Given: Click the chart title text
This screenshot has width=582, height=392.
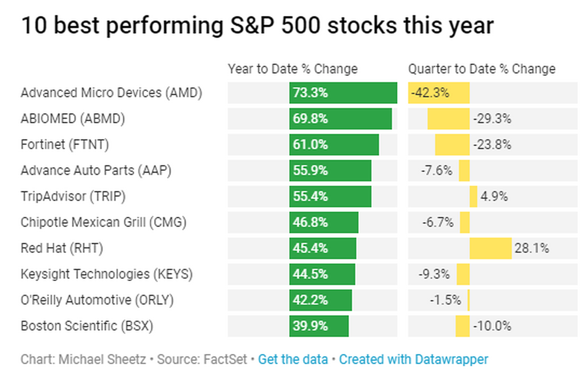Looking at the screenshot, I should 257,25.
